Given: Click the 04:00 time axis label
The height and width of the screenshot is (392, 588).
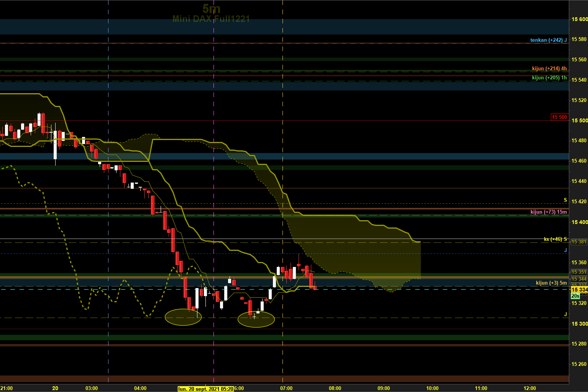Looking at the screenshot, I should point(140,388).
